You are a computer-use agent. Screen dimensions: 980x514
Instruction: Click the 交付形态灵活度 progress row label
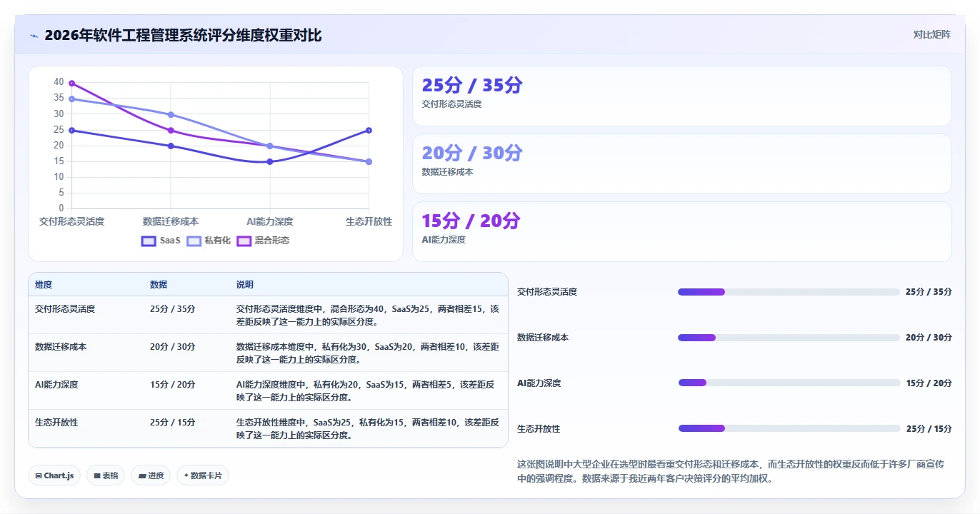547,292
